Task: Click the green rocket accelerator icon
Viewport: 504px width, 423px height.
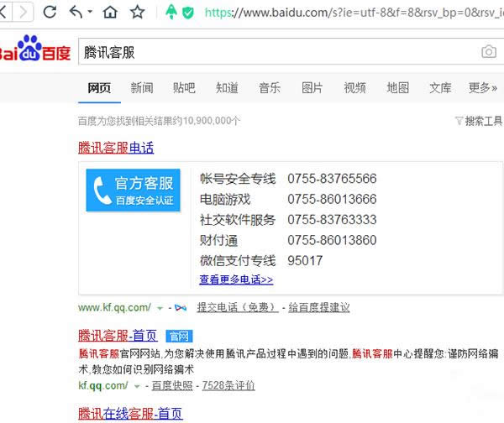Action: click(171, 12)
